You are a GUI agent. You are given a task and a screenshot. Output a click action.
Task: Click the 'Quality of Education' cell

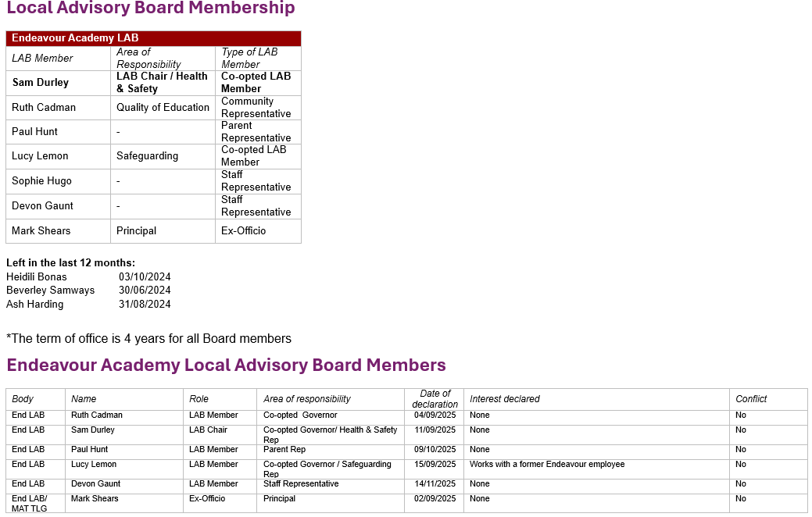163,107
